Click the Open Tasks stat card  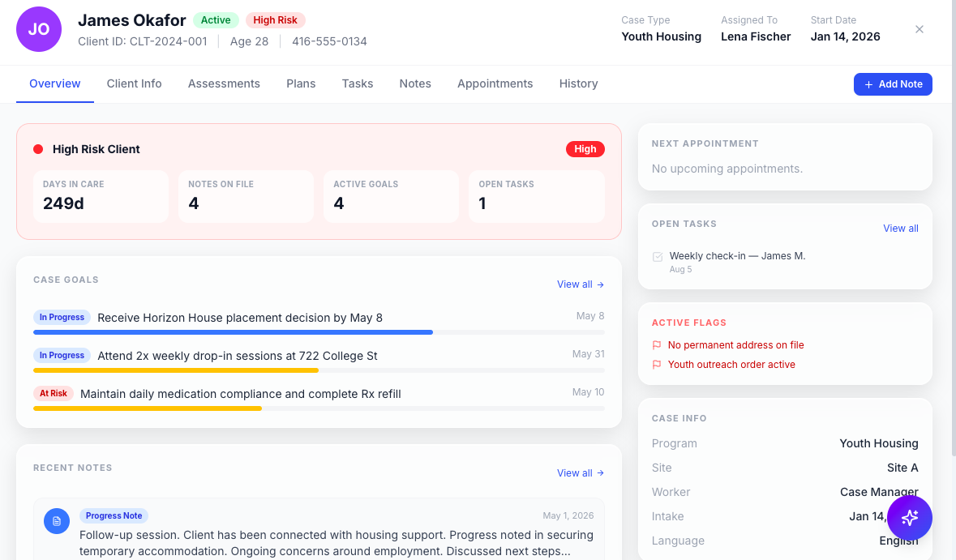coord(537,196)
